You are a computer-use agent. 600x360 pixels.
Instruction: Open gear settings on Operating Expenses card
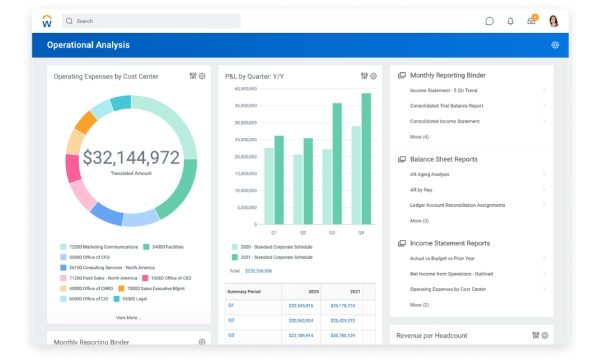tap(202, 76)
